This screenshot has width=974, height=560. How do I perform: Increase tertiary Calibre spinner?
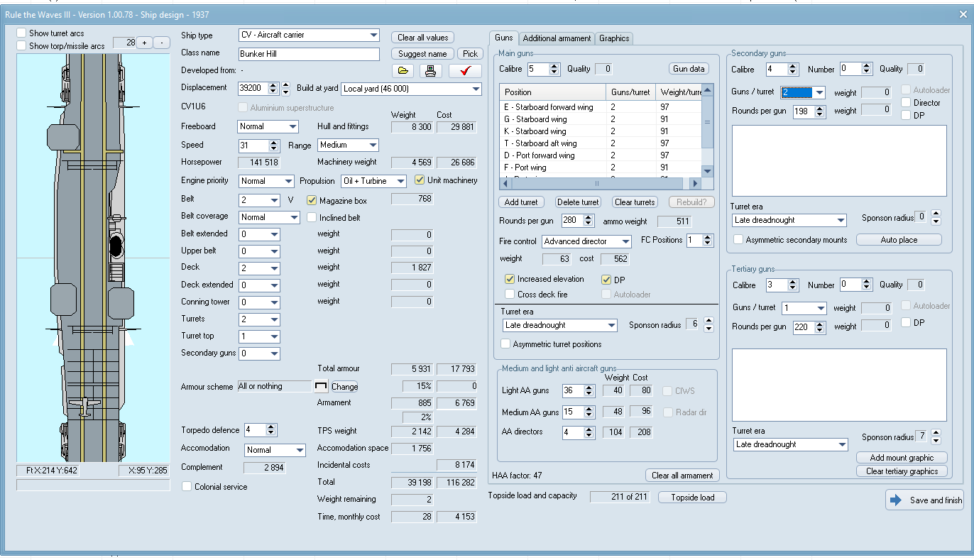pyautogui.click(x=793, y=282)
